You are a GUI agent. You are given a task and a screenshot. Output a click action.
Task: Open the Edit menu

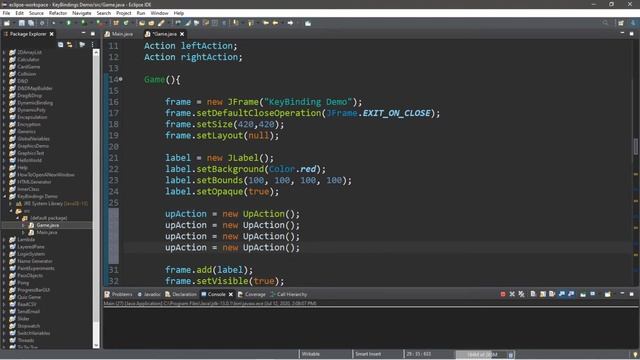point(19,13)
